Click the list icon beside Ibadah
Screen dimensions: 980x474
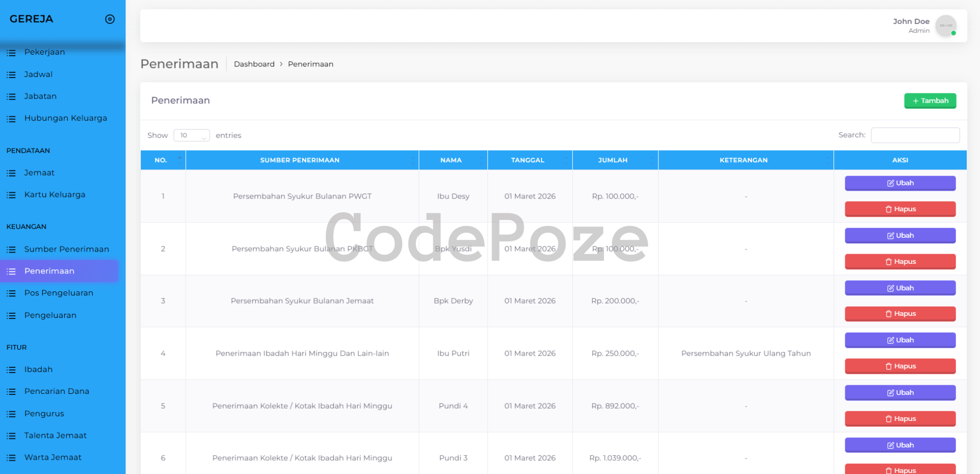11,370
